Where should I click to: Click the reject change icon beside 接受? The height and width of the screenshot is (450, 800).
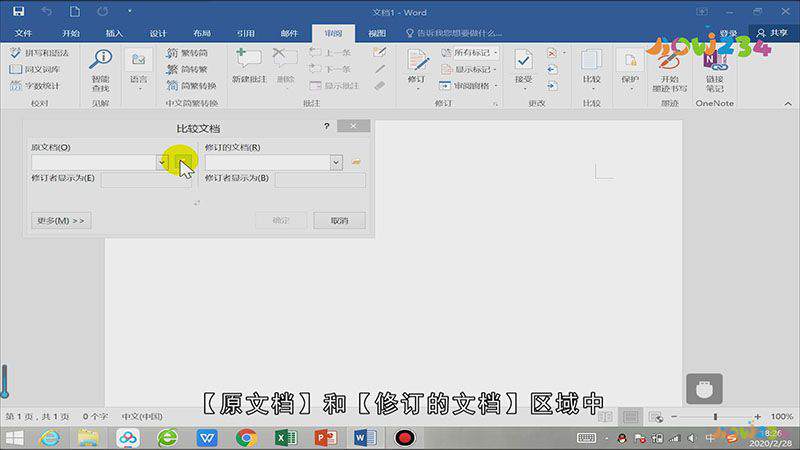point(552,53)
